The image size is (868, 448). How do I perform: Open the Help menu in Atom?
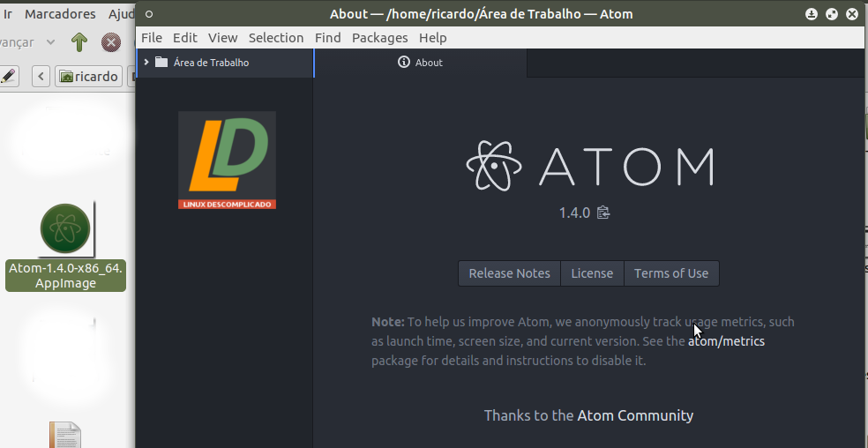click(x=433, y=38)
